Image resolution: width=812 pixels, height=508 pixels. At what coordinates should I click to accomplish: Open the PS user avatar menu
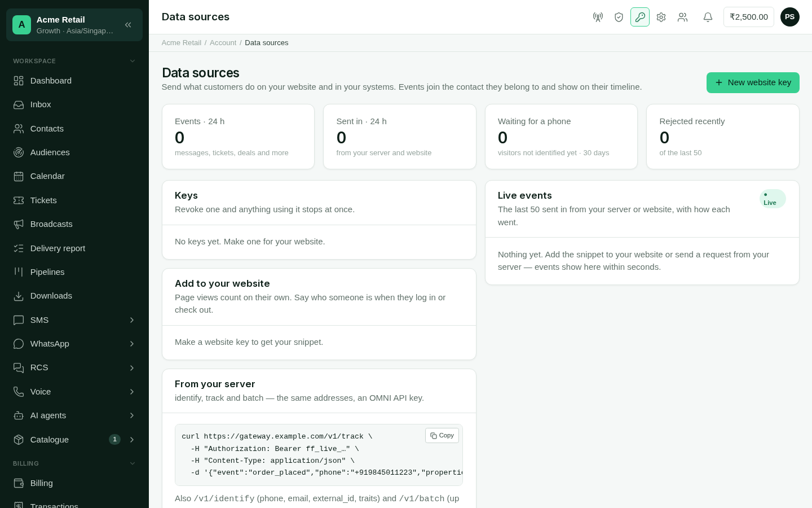point(789,17)
